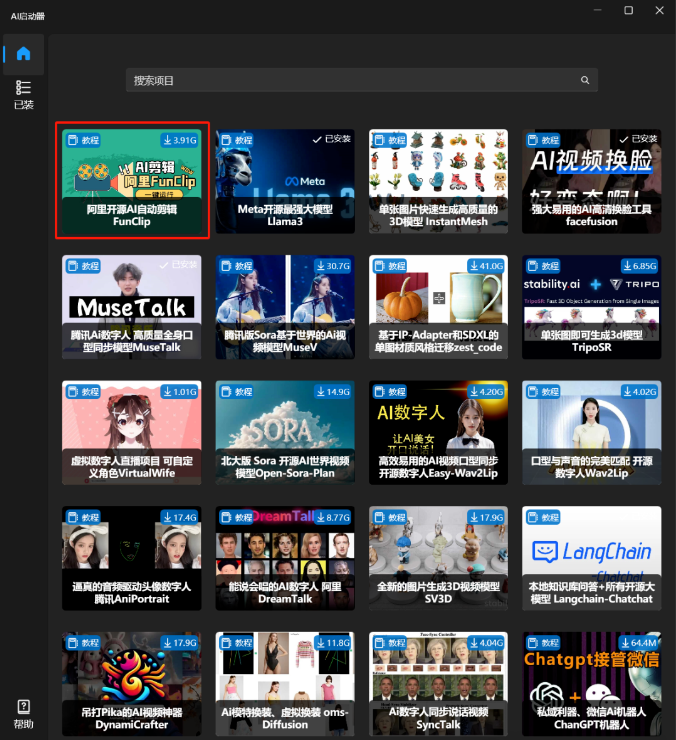Open the MuseTalk digital human card

coord(132,307)
